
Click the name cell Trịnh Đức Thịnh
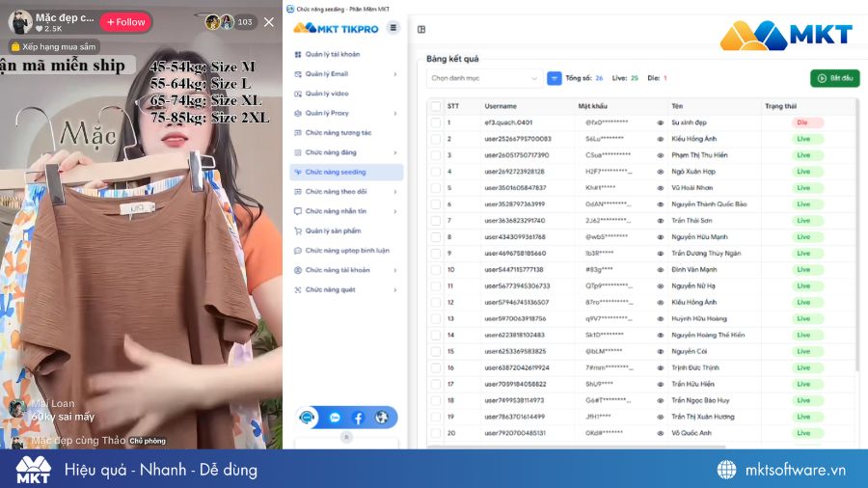click(x=695, y=368)
